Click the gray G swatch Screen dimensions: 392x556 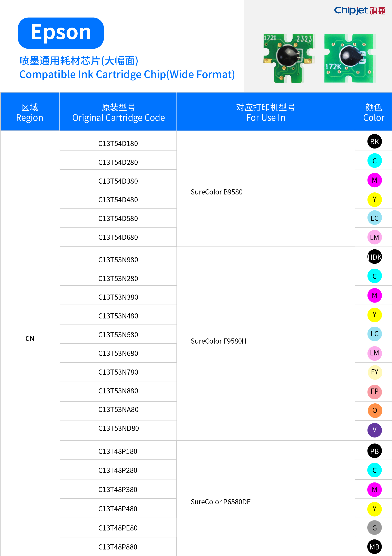(x=375, y=528)
